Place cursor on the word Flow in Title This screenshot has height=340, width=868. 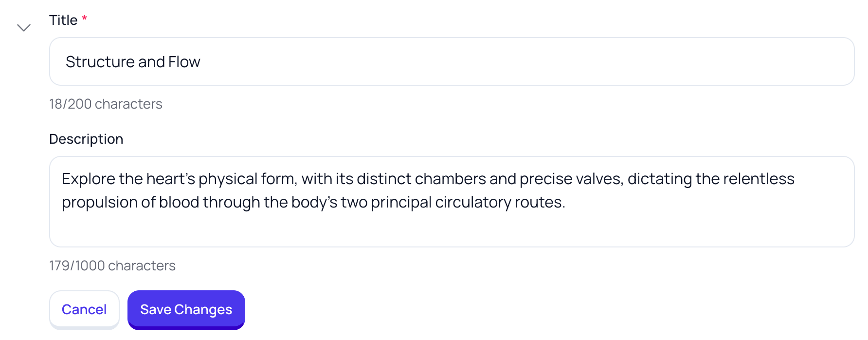tap(184, 62)
